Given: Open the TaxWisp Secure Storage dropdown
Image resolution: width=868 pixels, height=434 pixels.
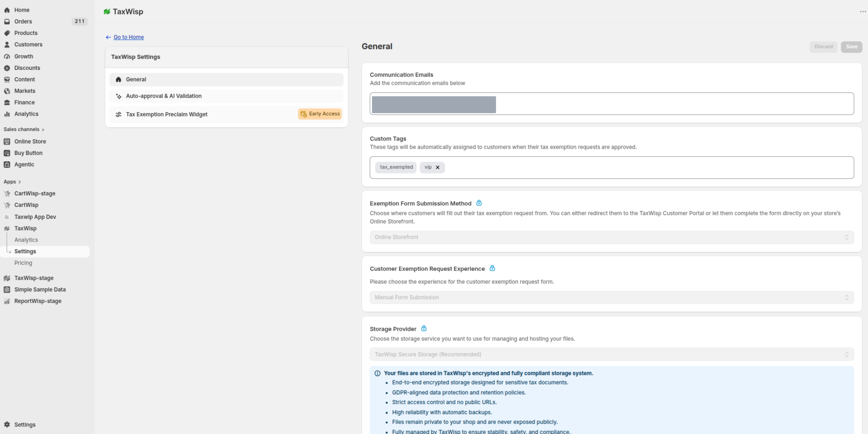Looking at the screenshot, I should coord(612,354).
